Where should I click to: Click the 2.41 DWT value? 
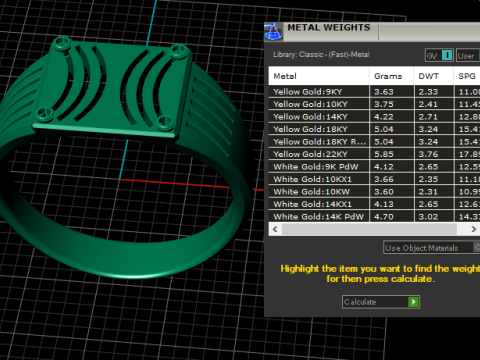pyautogui.click(x=428, y=104)
